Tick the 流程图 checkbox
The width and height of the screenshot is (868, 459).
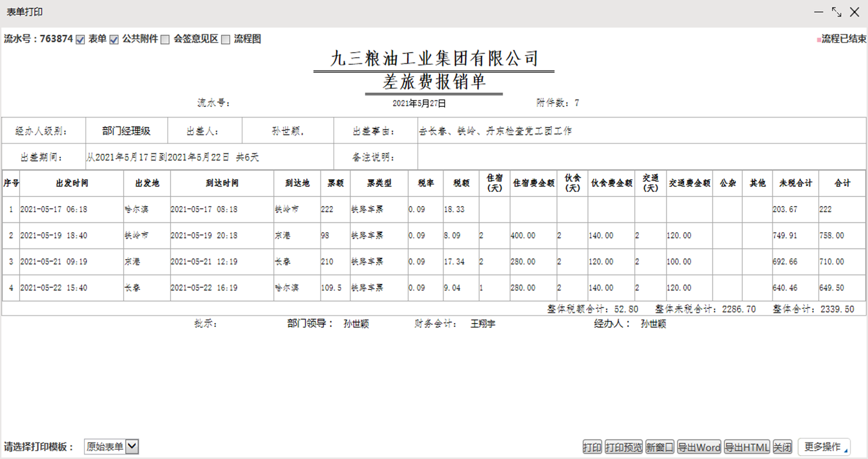tap(225, 39)
